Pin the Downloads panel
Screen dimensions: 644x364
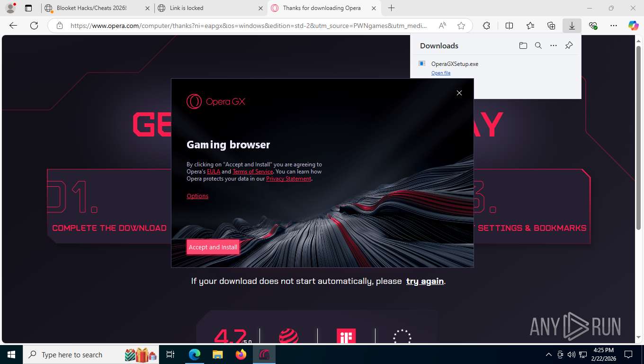(x=569, y=45)
